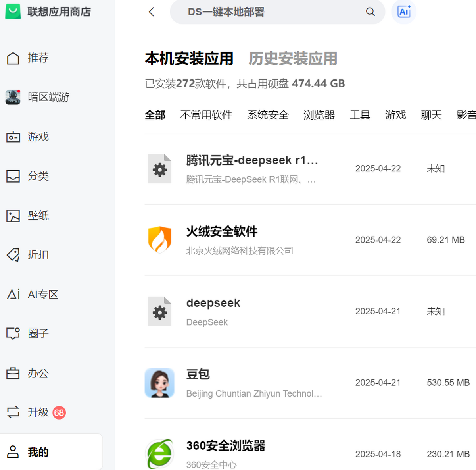Select the 工具 filter tab
The height and width of the screenshot is (470, 476).
pos(360,115)
